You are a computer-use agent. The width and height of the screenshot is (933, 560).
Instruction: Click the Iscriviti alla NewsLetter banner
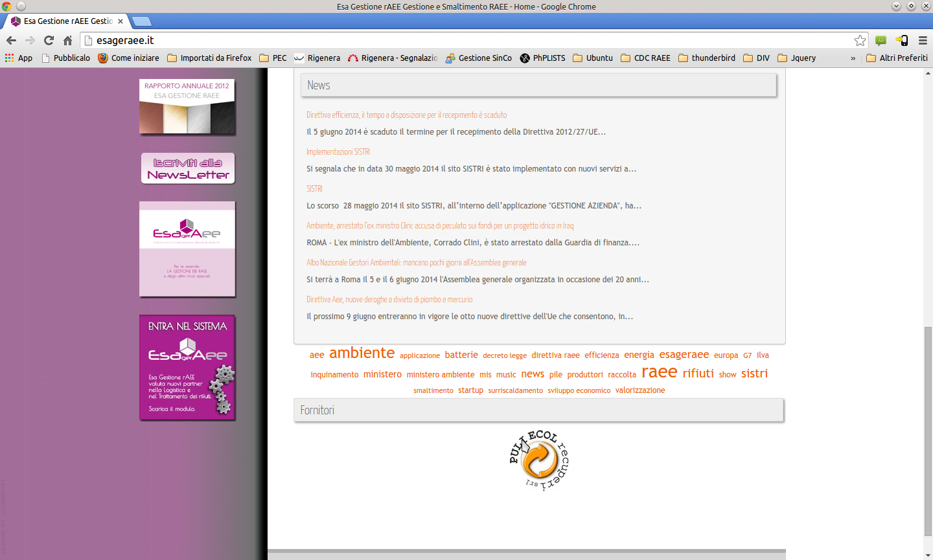(188, 168)
